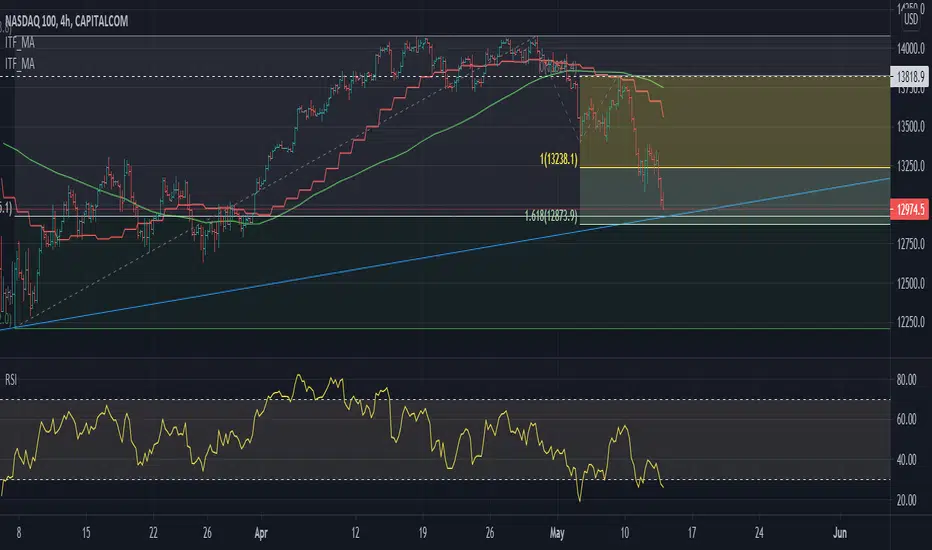
Task: Click the 13250.0 price axis value
Action: 911,166
